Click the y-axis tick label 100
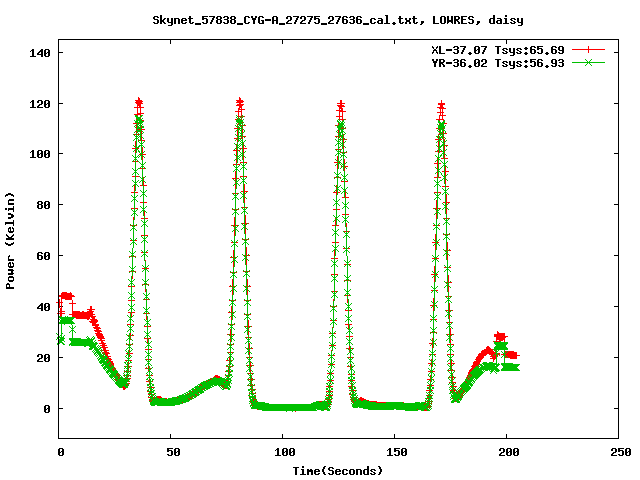Viewport: 640px width, 480px height. point(40,154)
